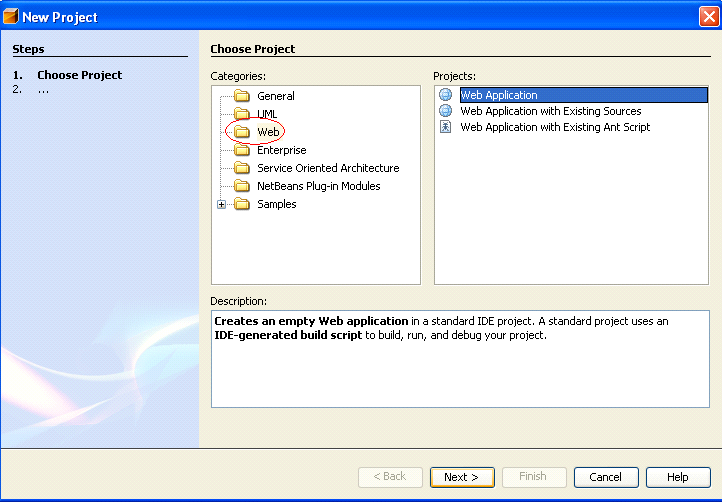723x503 pixels.
Task: Click the Service Oriented Architecture folder icon
Action: pyautogui.click(x=242, y=168)
